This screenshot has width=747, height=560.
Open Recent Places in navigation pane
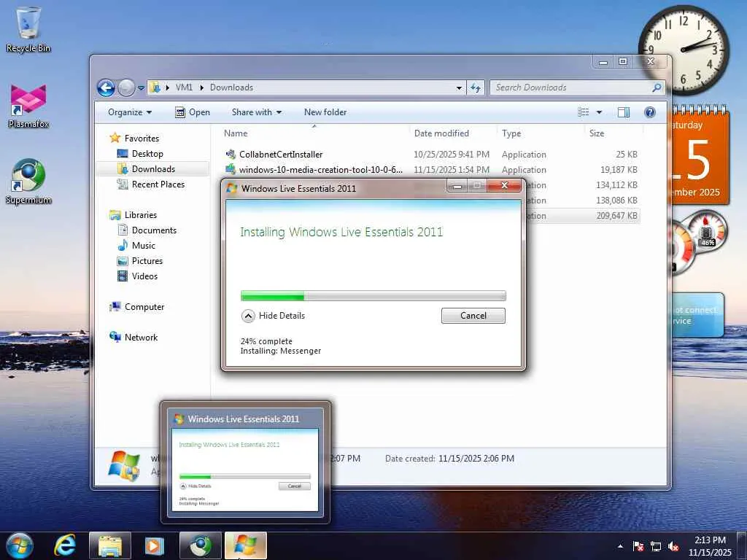coord(158,184)
